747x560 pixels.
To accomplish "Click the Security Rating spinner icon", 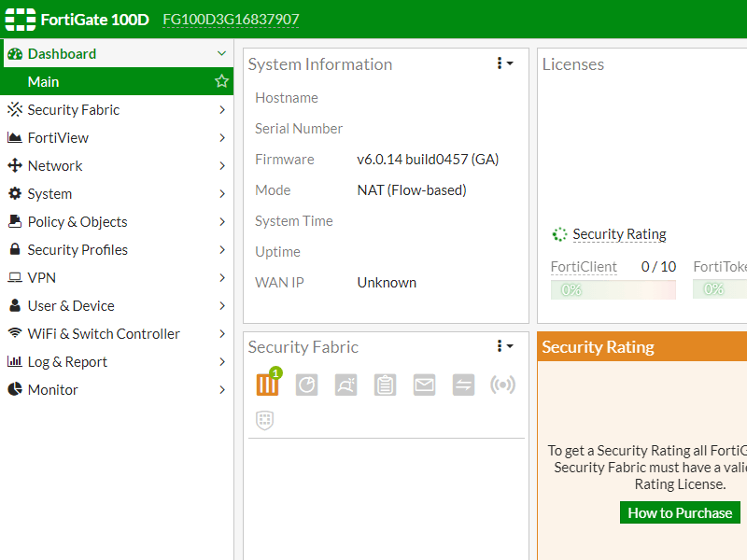I will (559, 234).
